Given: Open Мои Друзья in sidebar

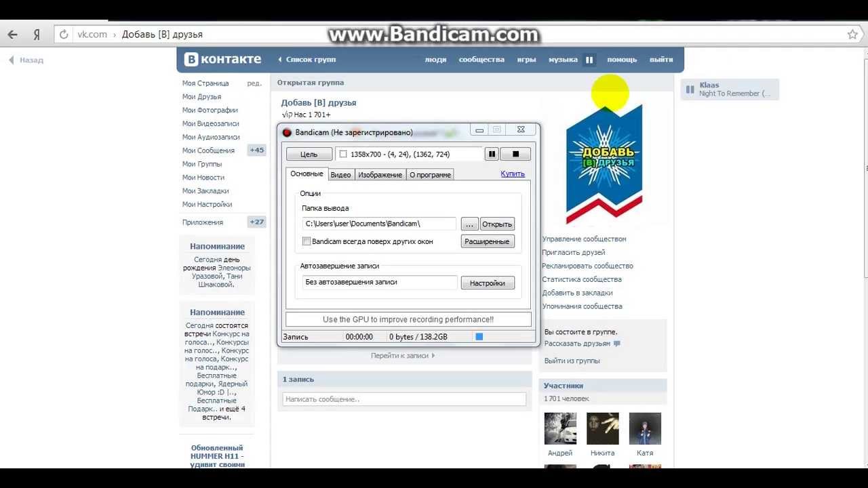Looking at the screenshot, I should coord(201,97).
